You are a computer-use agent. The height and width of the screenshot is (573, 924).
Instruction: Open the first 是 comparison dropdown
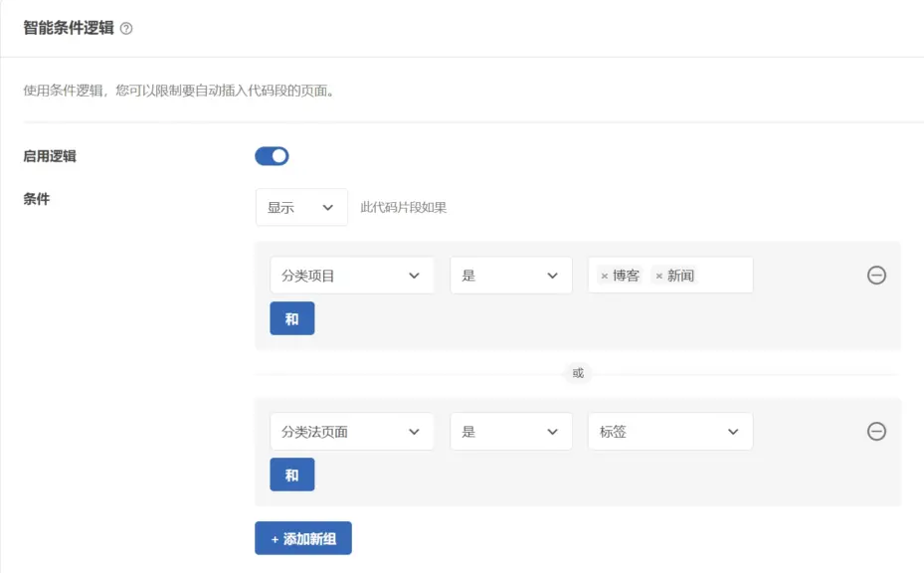click(510, 276)
